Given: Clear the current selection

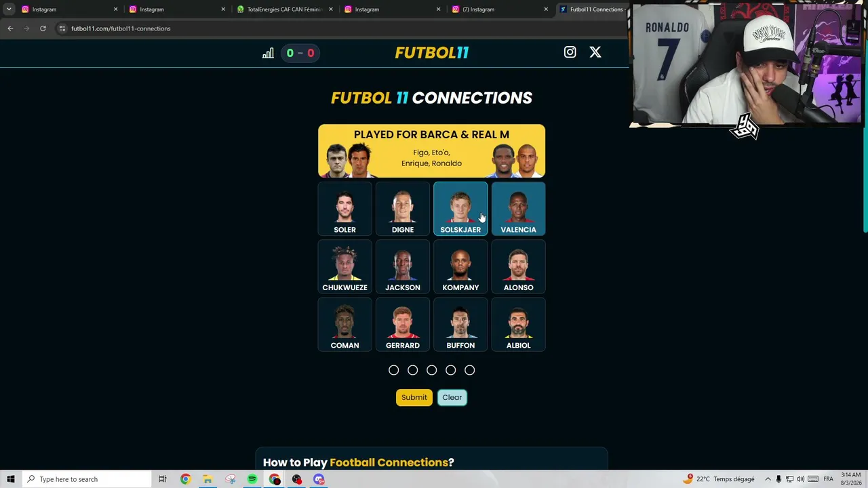Looking at the screenshot, I should (452, 397).
